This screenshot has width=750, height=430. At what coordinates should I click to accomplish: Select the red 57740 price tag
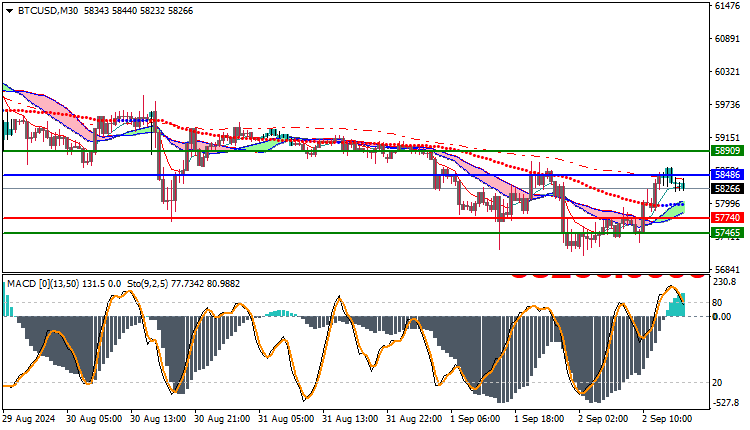pyautogui.click(x=728, y=218)
